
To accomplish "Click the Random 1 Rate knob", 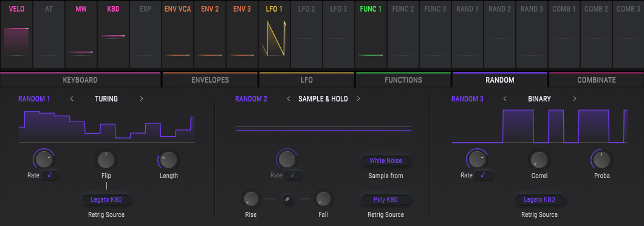I will 43,159.
